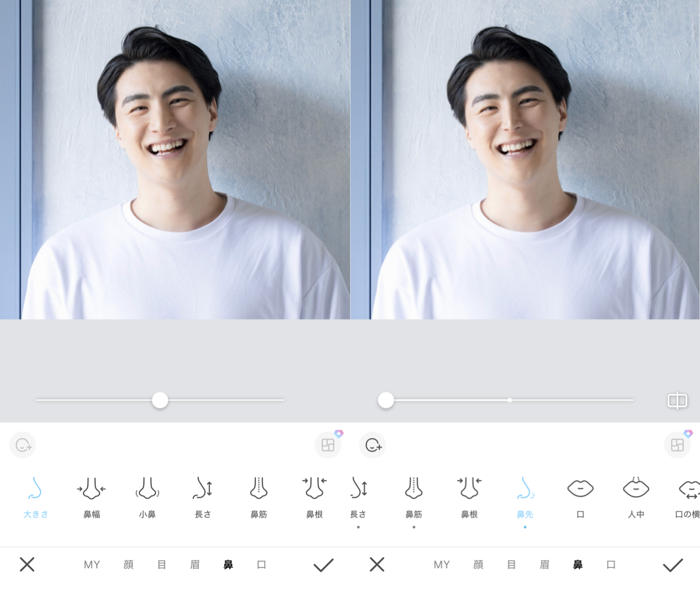Open the 顔 face tab in right screen
This screenshot has width=700, height=610.
coord(478,564)
